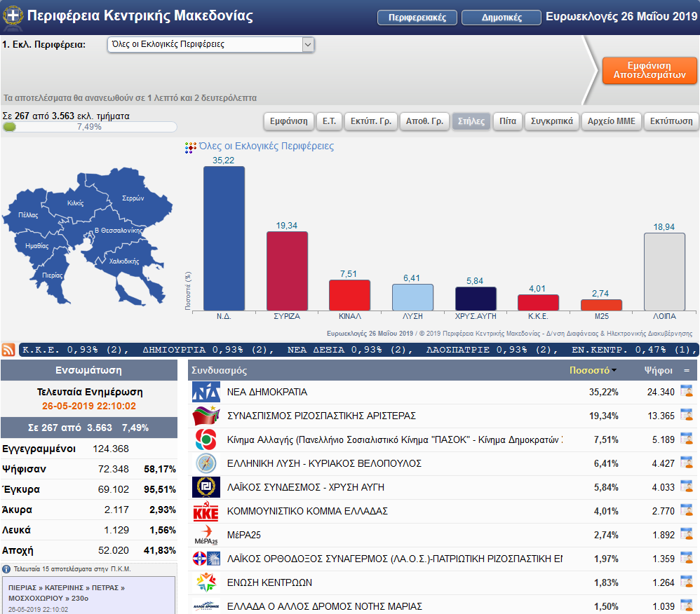Viewport: 700px width, 614px height.
Task: Click details icon in ΜέΡΑ25 row
Action: tap(686, 535)
